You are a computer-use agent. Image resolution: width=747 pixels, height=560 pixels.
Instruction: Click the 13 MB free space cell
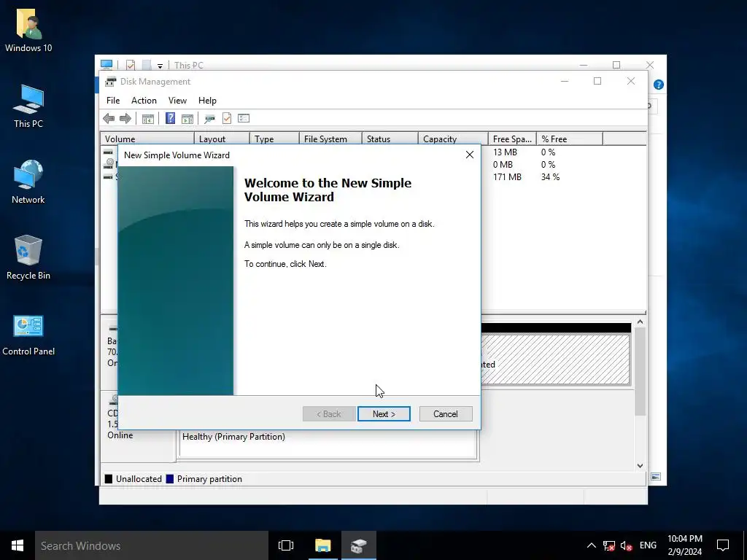click(x=505, y=152)
